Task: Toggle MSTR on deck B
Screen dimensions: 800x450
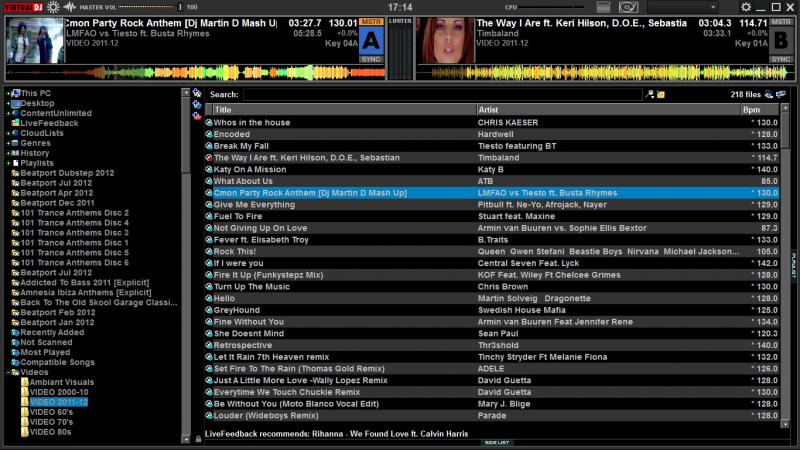Action: 781,22
